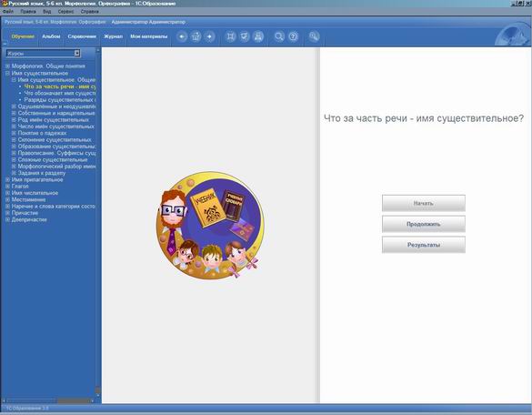Click the presentation board toolbar icon

245,36
